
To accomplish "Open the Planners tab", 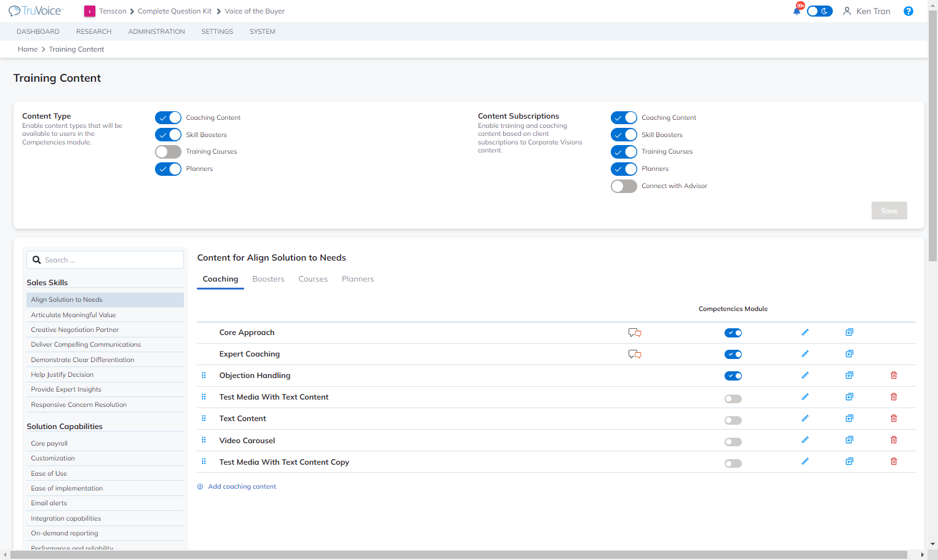I will pos(358,279).
